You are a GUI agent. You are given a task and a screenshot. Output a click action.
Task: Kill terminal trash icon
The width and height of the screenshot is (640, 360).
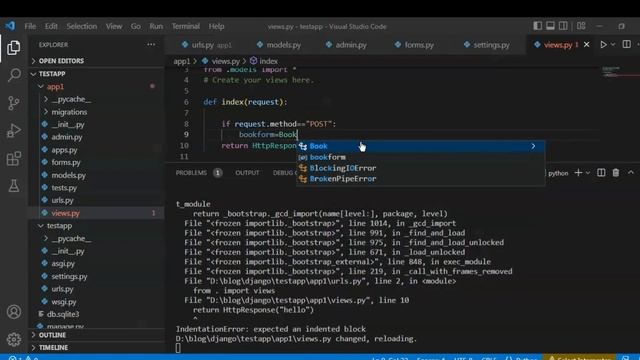(616, 173)
